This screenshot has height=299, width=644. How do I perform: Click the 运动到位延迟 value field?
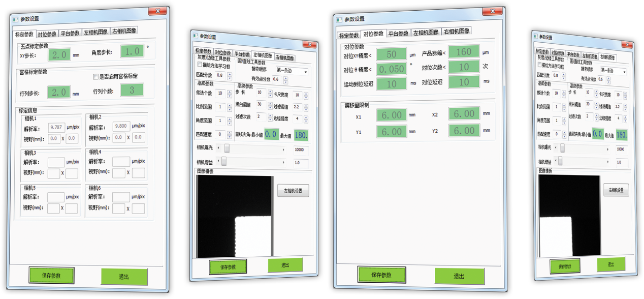(x=392, y=83)
